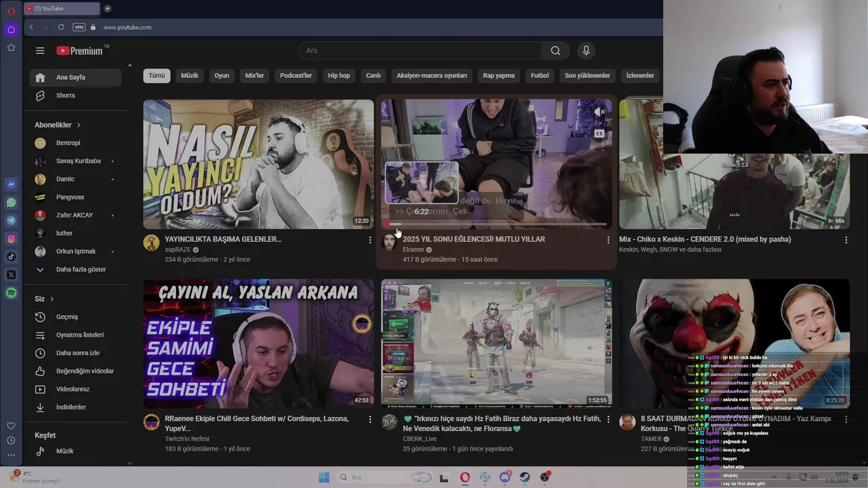Image resolution: width=868 pixels, height=488 pixels.
Task: Toggle the Opera VPN badge
Action: click(x=79, y=27)
